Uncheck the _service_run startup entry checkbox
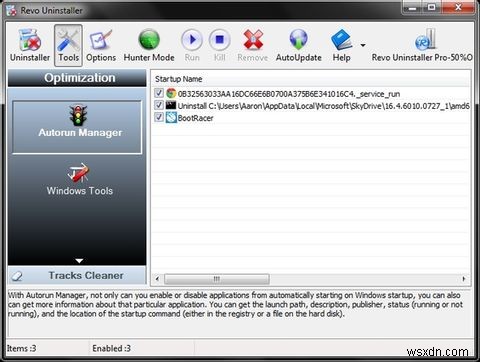 [159, 93]
